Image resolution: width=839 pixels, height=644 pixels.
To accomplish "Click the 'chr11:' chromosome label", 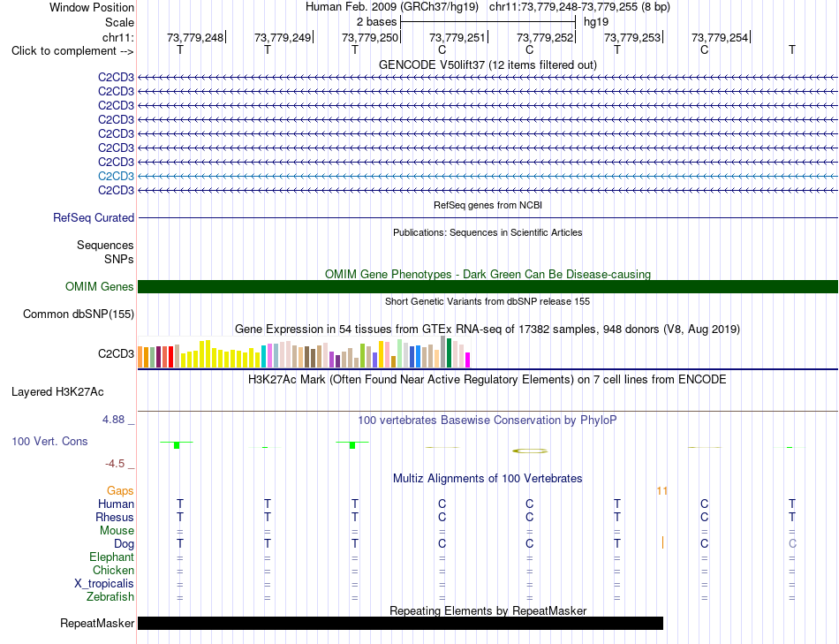I will 117,37.
